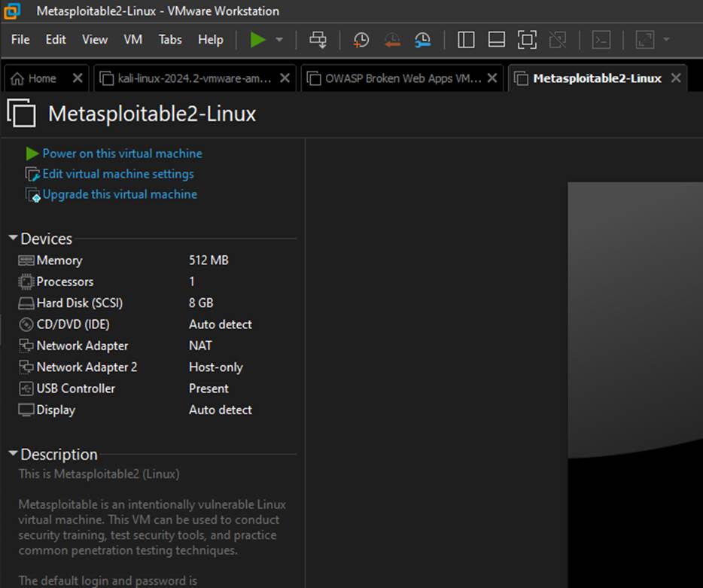Click the Hard Disk (SCSI) icon
Image resolution: width=703 pixels, height=588 pixels.
click(x=26, y=303)
